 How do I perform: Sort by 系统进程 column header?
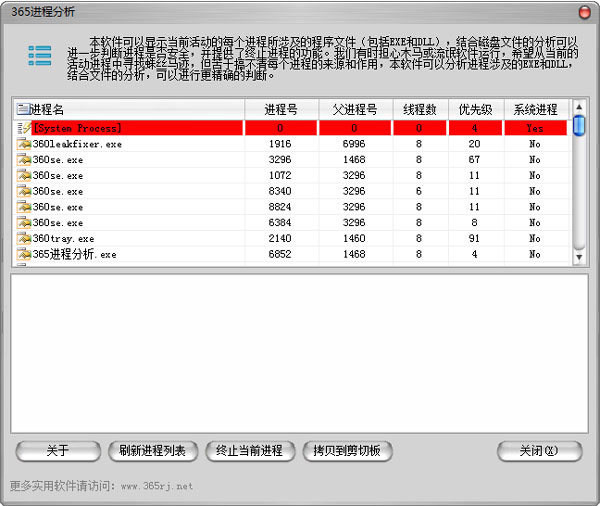(536, 109)
